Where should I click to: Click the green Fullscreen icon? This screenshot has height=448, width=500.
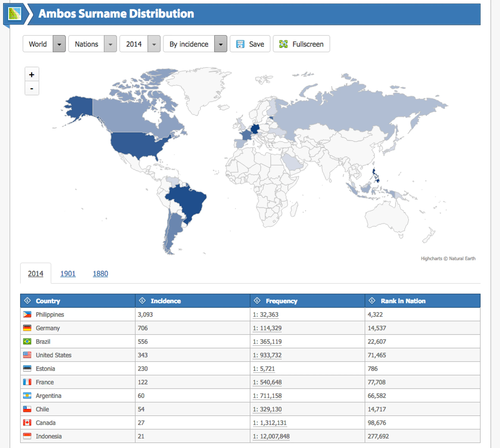coord(283,44)
